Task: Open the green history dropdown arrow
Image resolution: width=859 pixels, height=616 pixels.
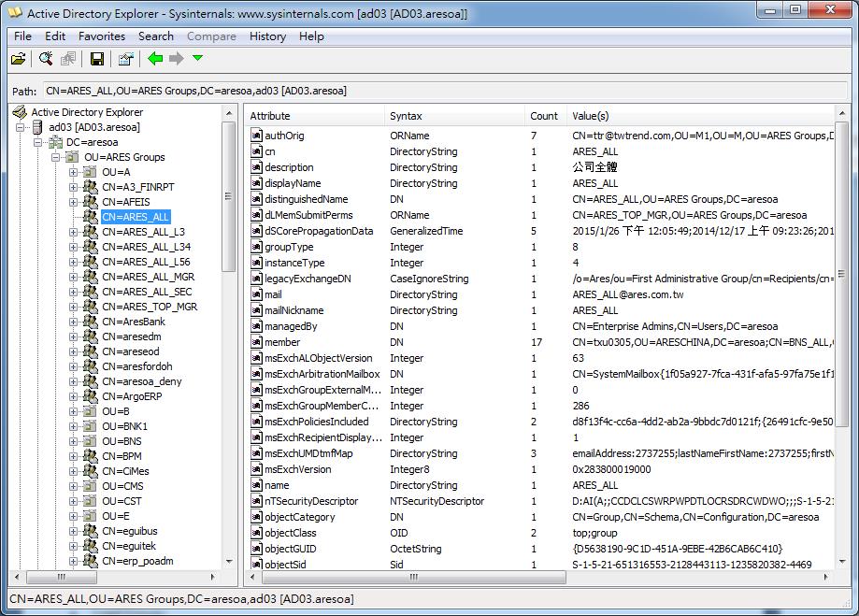Action: click(x=198, y=58)
